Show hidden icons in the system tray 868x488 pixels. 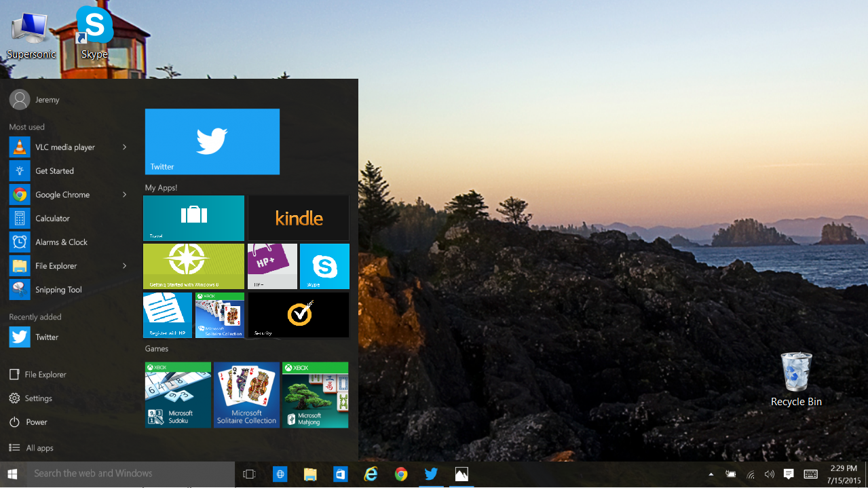(711, 474)
